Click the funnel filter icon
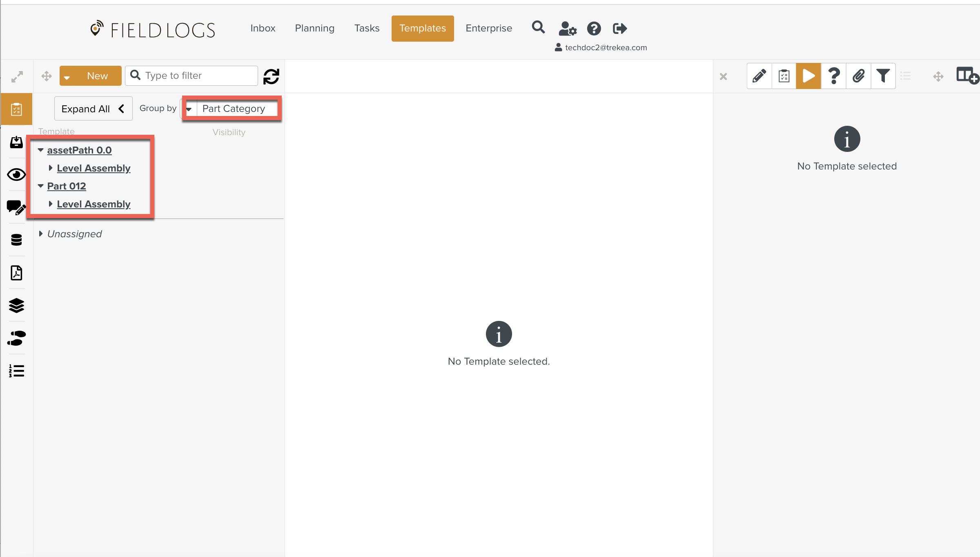The width and height of the screenshot is (980, 557). point(883,76)
